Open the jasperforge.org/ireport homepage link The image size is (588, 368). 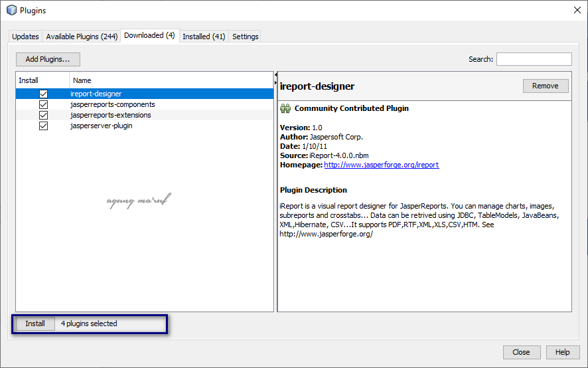tap(382, 165)
